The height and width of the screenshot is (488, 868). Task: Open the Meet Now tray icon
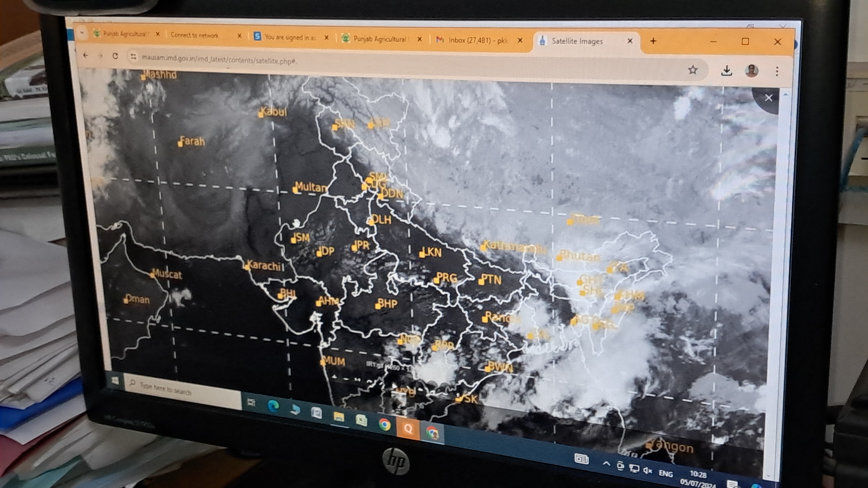pos(620,466)
